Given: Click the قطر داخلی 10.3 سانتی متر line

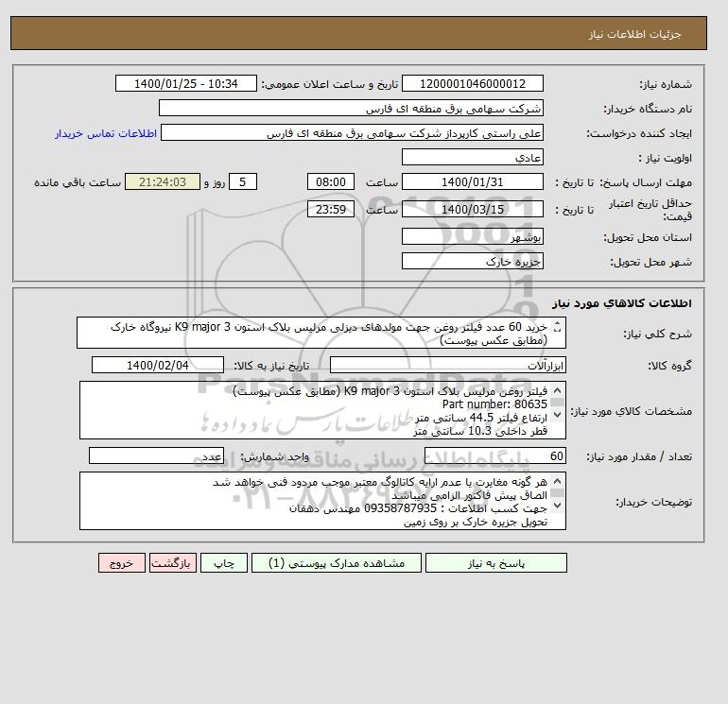Looking at the screenshot, I should point(480,431).
